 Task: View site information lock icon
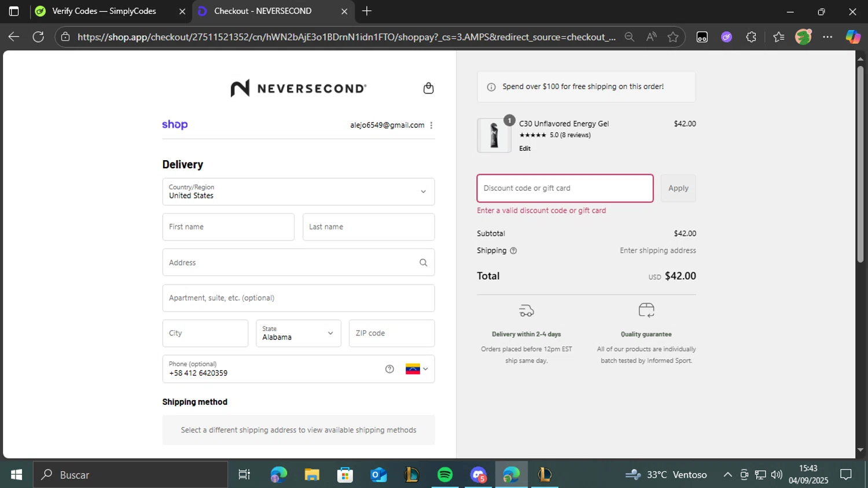click(65, 36)
